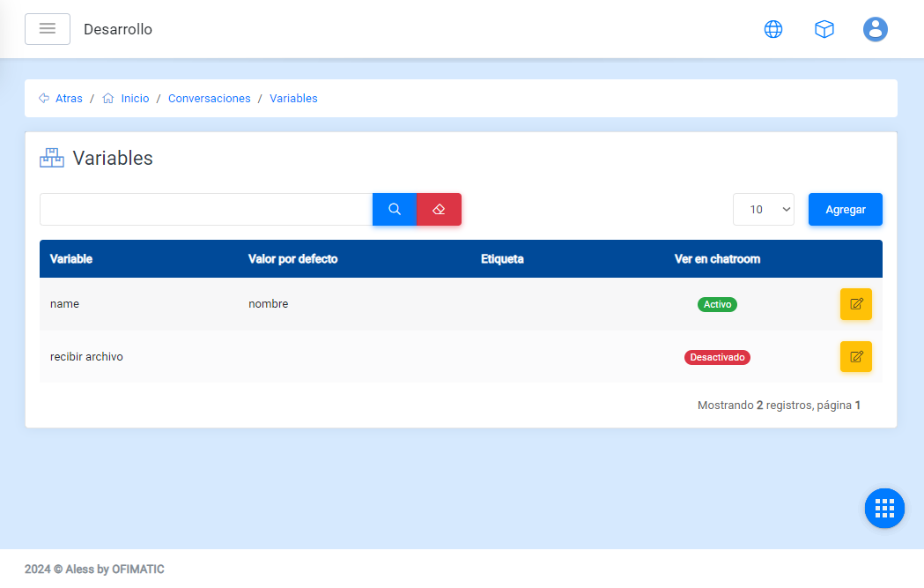
Task: Navigate to Inicio breadcrumb
Action: point(135,99)
